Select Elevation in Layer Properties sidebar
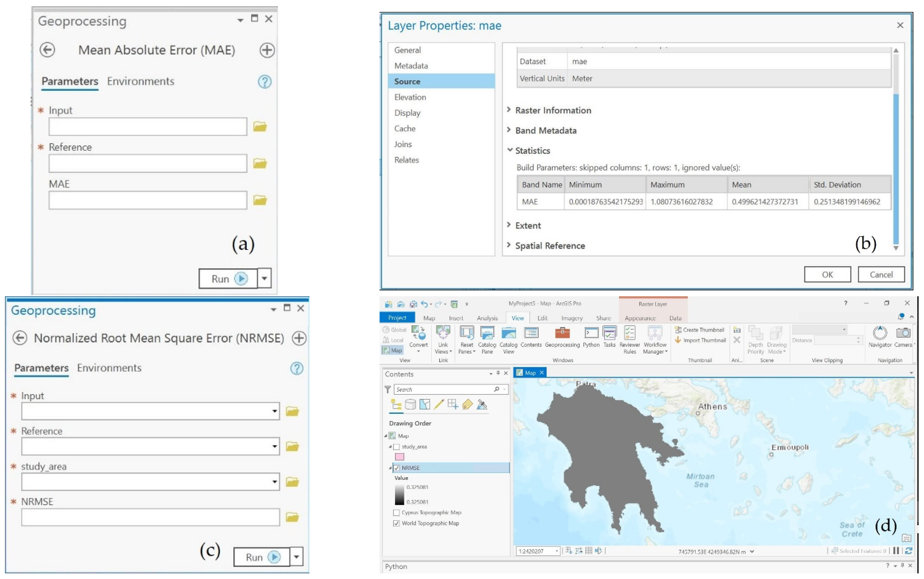Image resolution: width=924 pixels, height=579 pixels. point(410,97)
